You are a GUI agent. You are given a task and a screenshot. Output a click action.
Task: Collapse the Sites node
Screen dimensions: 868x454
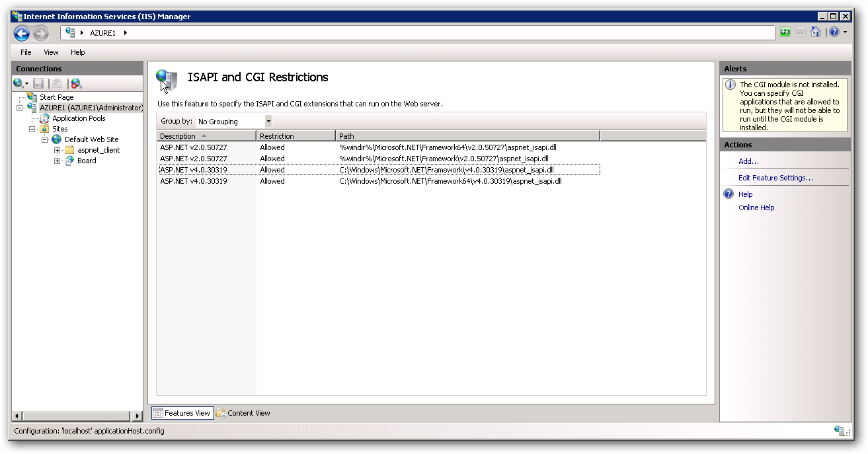coord(32,129)
